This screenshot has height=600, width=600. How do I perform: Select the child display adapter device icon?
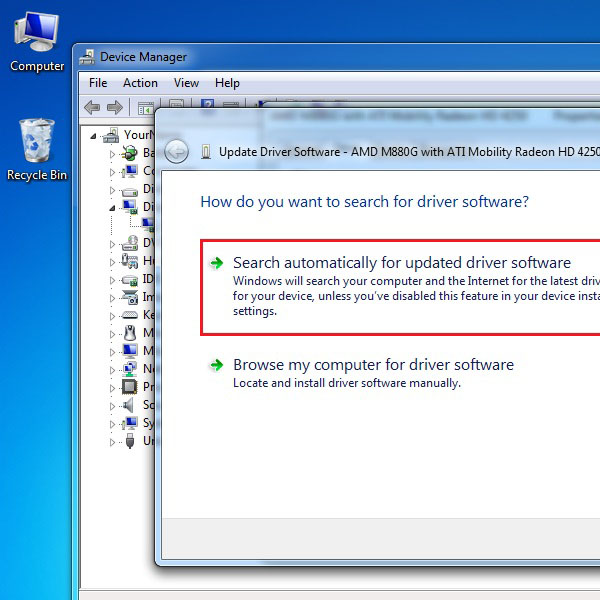148,225
